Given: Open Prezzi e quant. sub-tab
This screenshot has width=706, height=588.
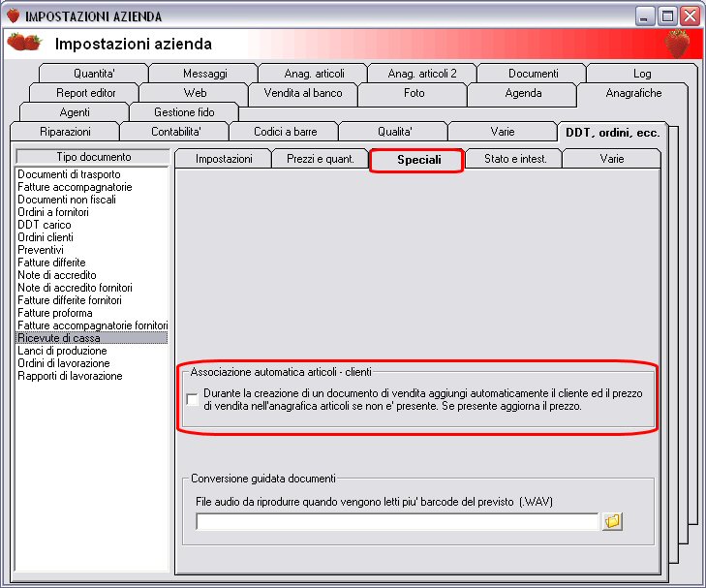Looking at the screenshot, I should click(321, 159).
